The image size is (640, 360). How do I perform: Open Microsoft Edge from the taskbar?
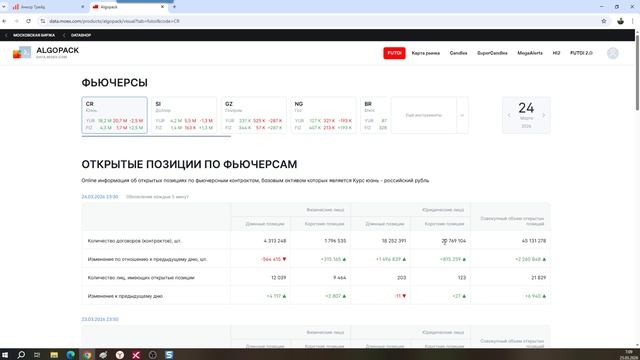point(71,355)
